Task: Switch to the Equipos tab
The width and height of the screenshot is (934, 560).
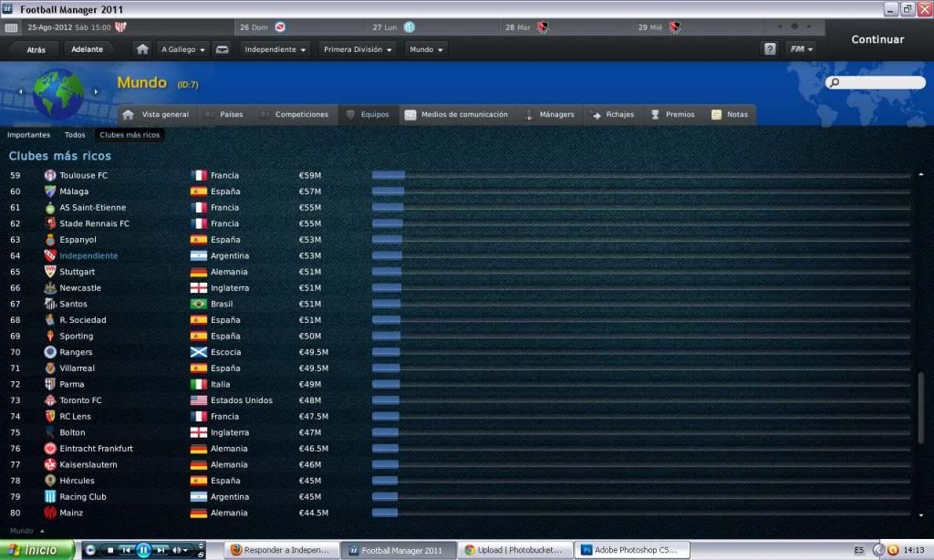Action: point(368,114)
